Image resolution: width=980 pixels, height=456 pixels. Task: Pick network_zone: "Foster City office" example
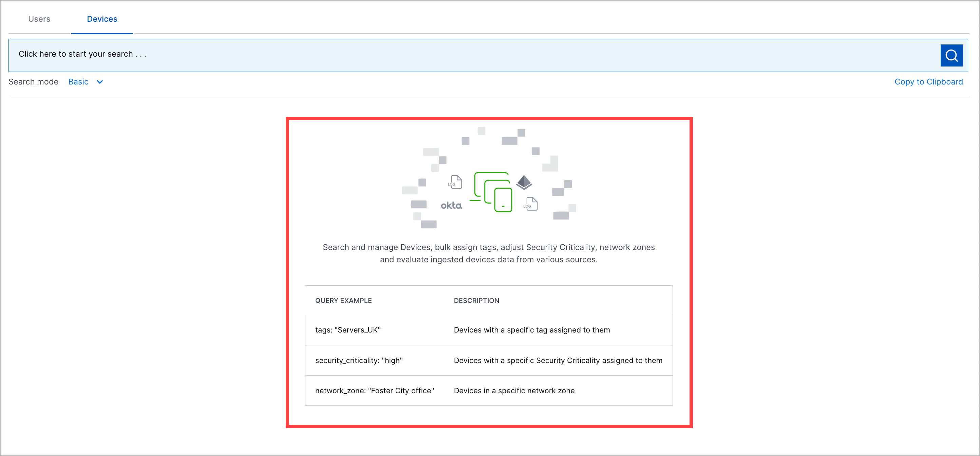pos(374,391)
